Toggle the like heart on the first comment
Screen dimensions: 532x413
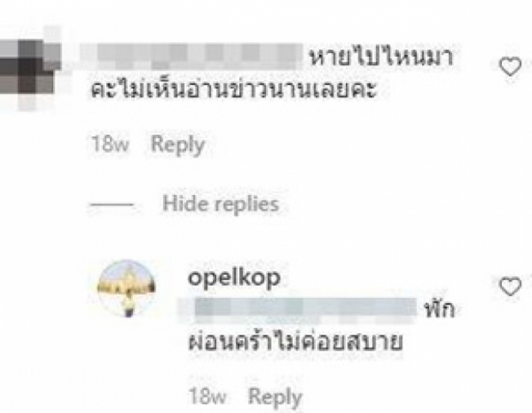[510, 67]
